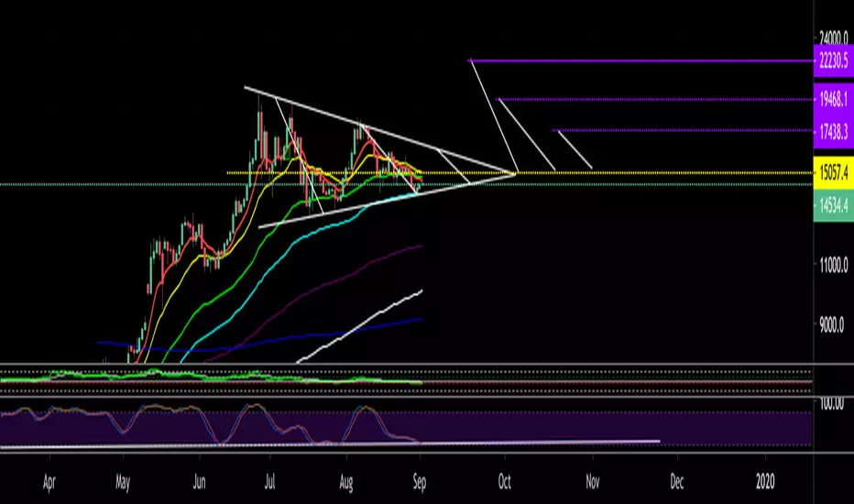
Task: Click the Oct label on time axis
Action: click(x=504, y=482)
